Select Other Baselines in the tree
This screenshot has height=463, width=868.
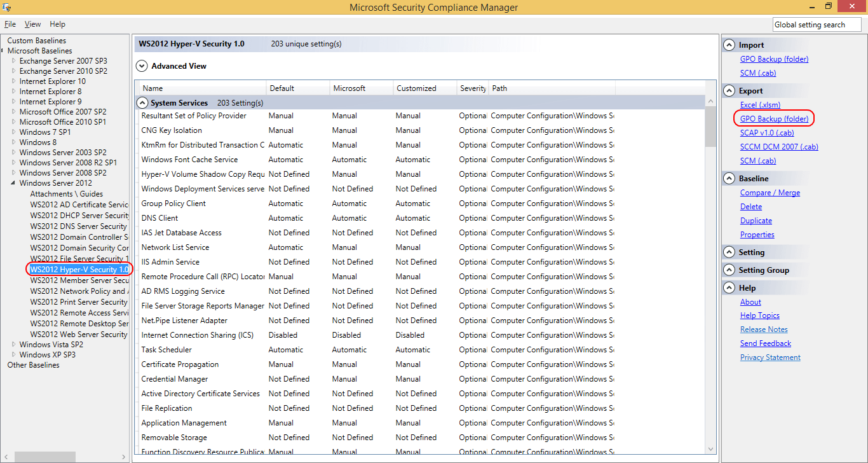[x=33, y=365]
